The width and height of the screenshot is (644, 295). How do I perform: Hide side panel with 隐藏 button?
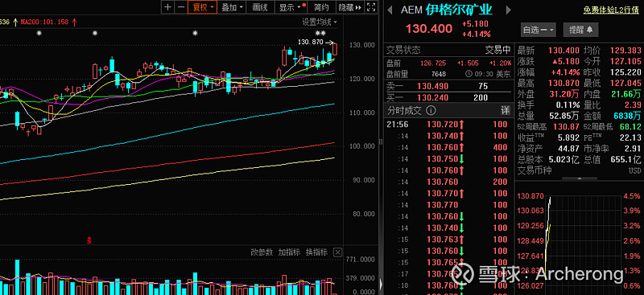[349, 7]
